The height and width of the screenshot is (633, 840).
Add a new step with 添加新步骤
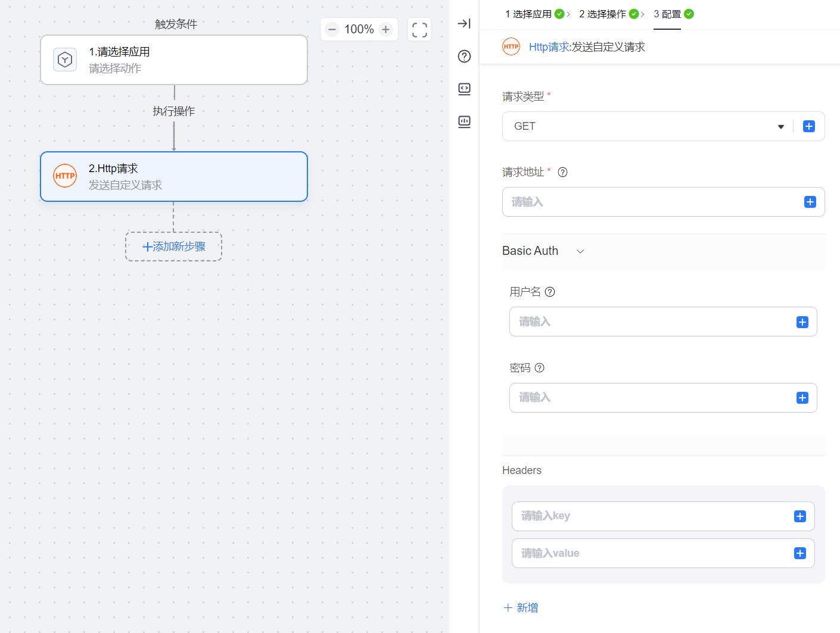point(173,247)
